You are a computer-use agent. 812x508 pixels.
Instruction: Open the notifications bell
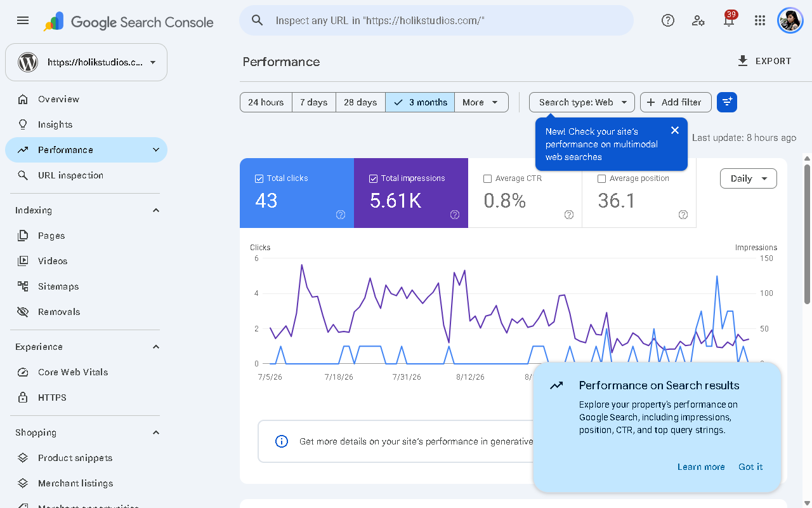[x=729, y=20]
